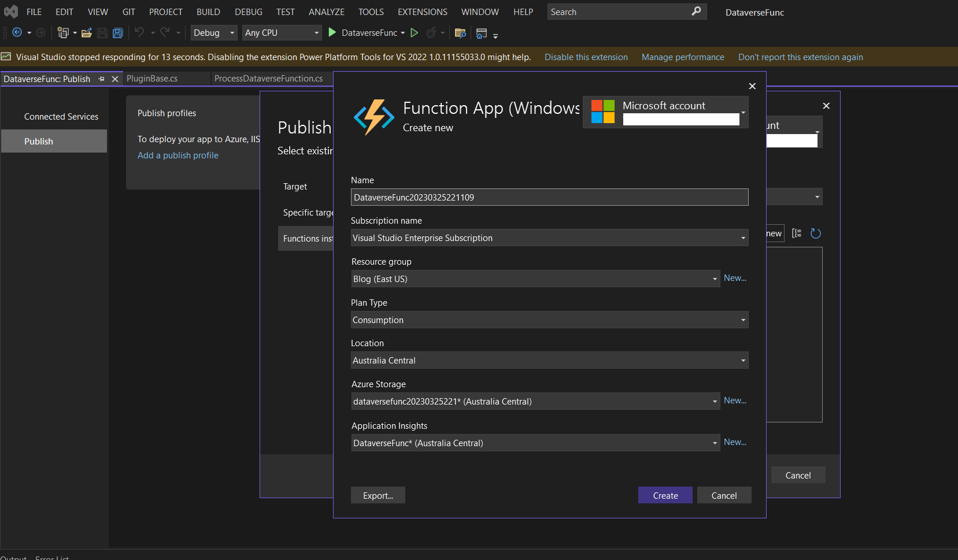Click the Navigate Forward arrow icon
The width and height of the screenshot is (958, 560).
(x=40, y=33)
